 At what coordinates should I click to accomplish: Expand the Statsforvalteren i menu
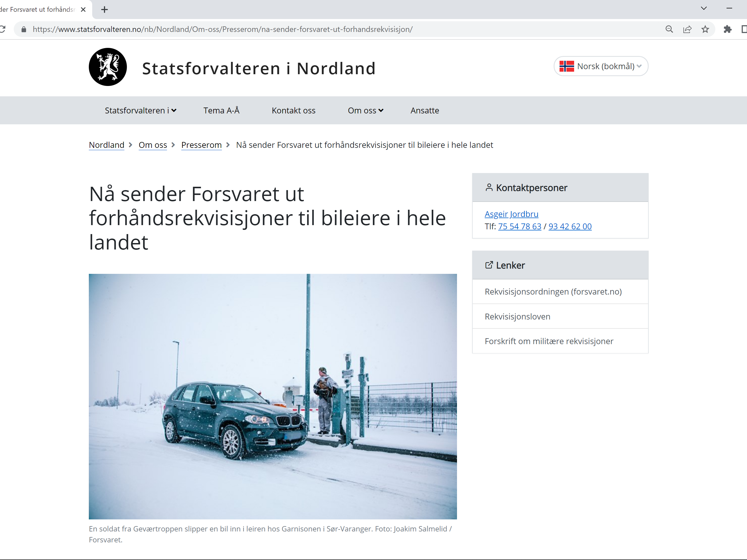[x=140, y=110]
